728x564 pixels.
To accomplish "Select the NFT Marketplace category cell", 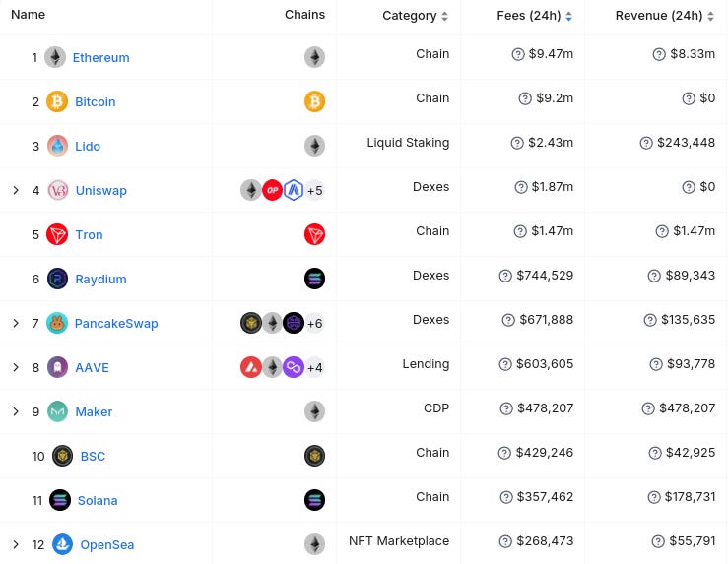I will 399,540.
